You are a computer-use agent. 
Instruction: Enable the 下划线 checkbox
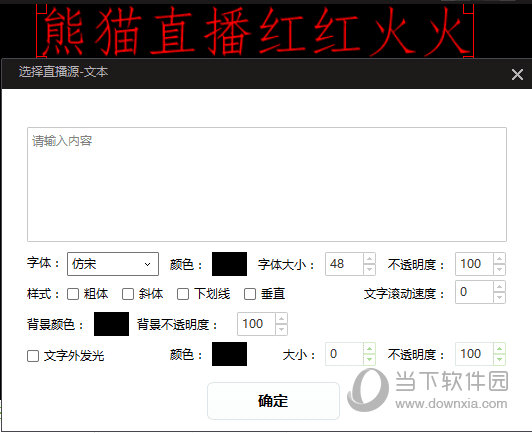[183, 294]
